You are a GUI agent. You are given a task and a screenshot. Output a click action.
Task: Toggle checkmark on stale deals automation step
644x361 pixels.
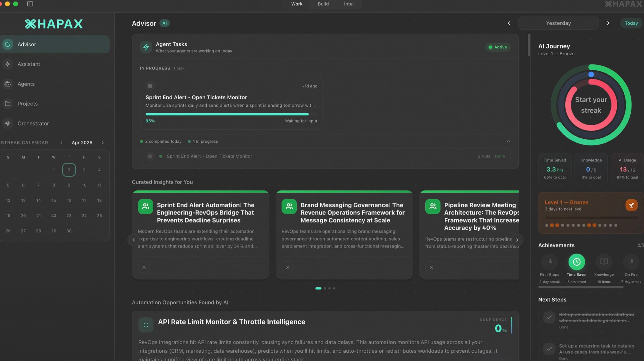[549, 317]
